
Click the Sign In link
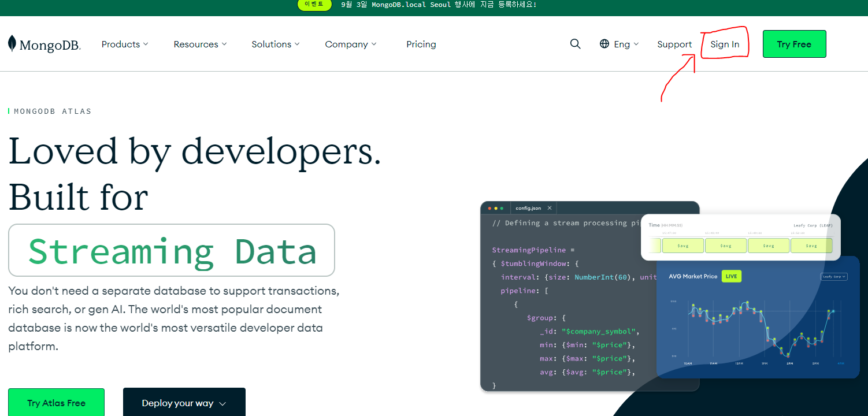pyautogui.click(x=725, y=44)
